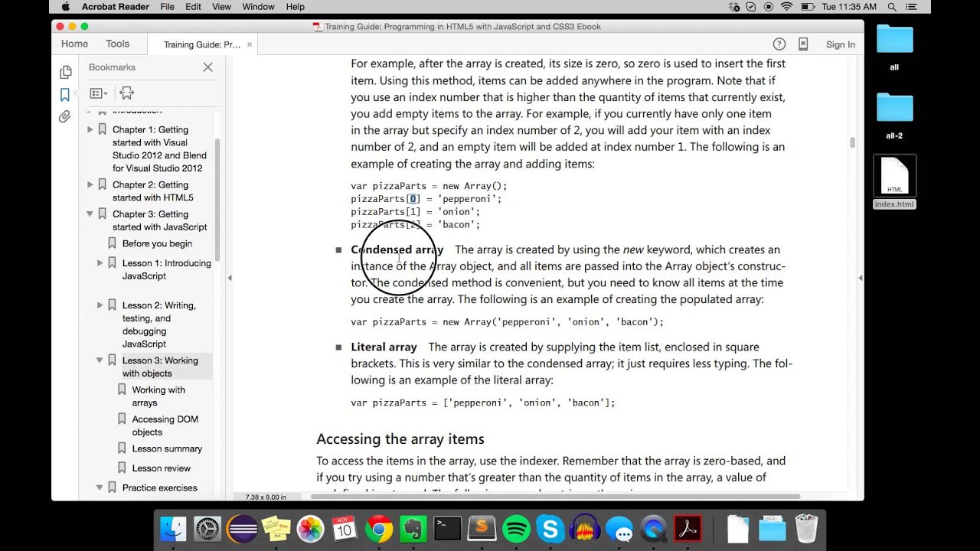Toggle the Bookmarks panel icon in left rail
Screen dimensions: 980x551
(x=65, y=95)
